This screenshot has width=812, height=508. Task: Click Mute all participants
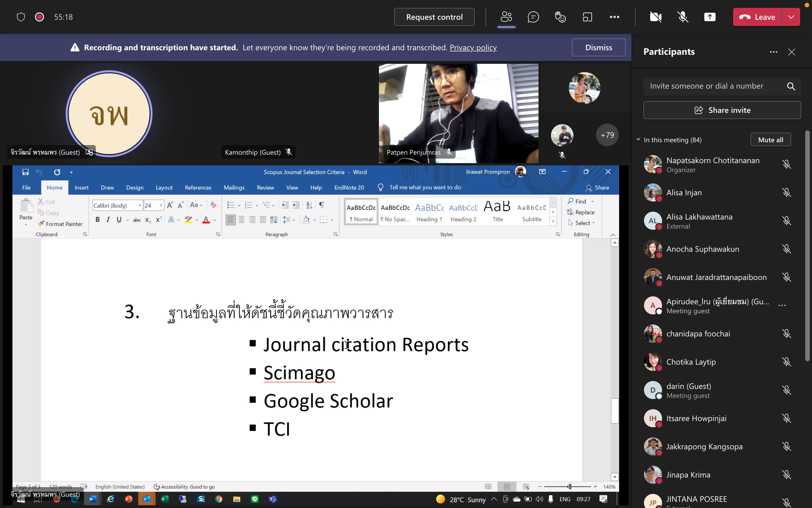pyautogui.click(x=771, y=140)
